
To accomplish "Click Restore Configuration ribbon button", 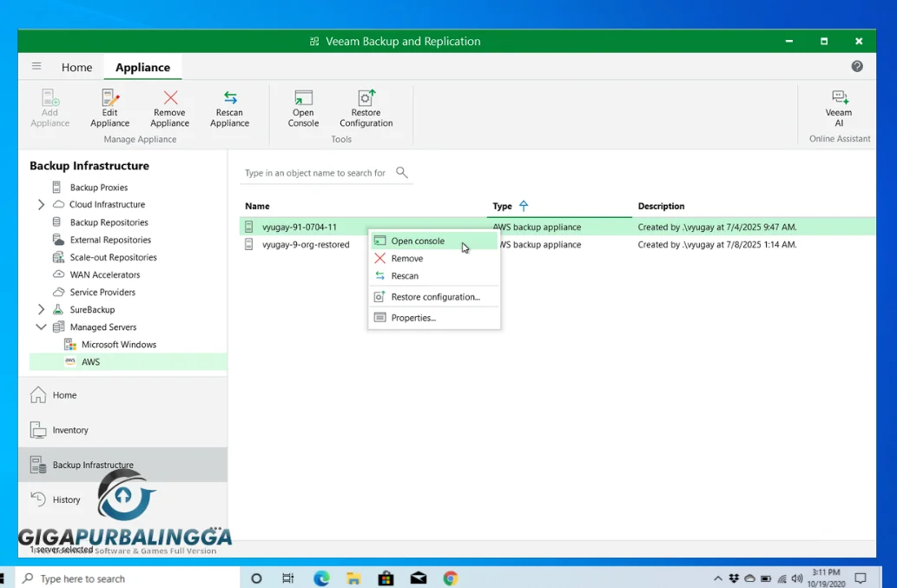I will pyautogui.click(x=366, y=108).
